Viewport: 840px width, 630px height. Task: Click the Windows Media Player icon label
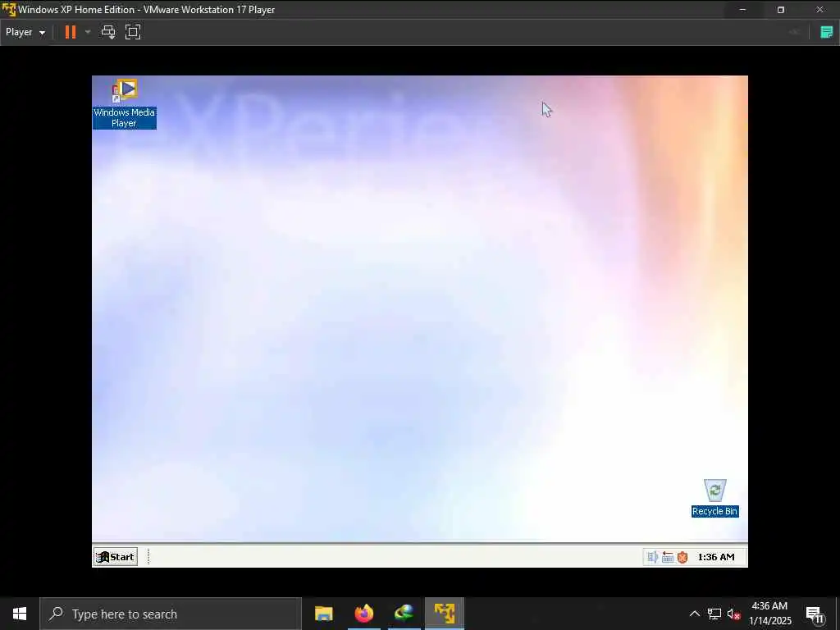(125, 118)
